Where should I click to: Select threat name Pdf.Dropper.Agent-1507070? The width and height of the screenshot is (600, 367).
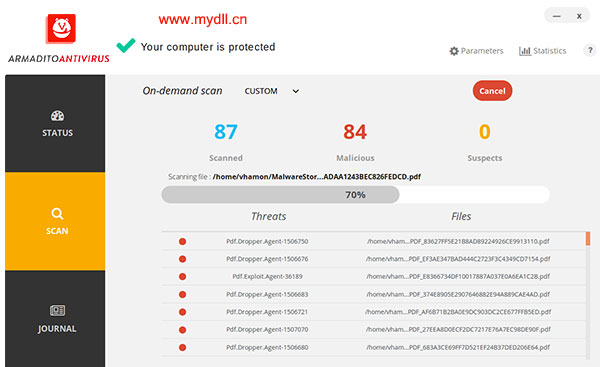pyautogui.click(x=267, y=330)
